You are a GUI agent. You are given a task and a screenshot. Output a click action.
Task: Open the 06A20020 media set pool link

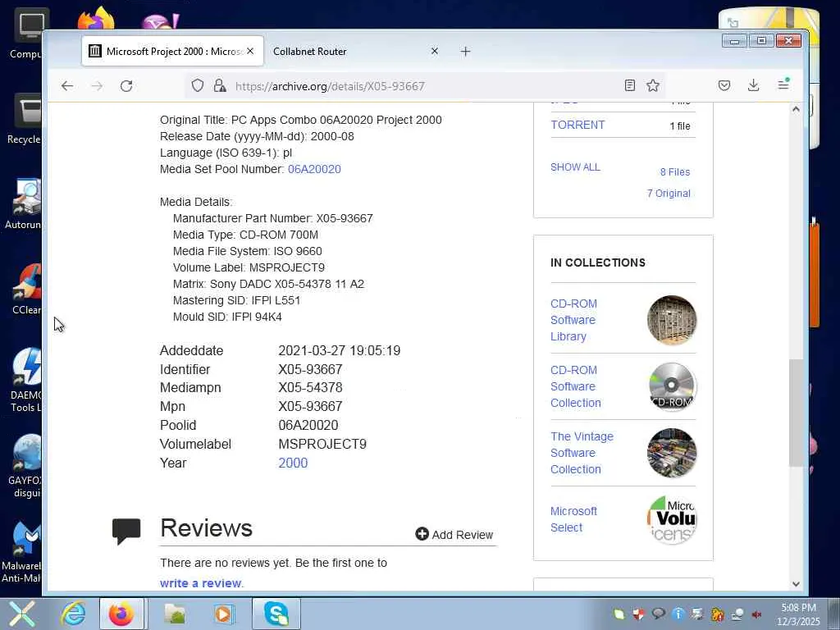coord(314,169)
